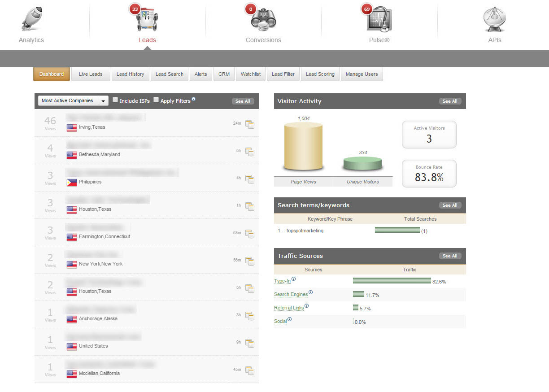Click the info icon next to Search Engines
The width and height of the screenshot is (549, 392).
pos(310,292)
